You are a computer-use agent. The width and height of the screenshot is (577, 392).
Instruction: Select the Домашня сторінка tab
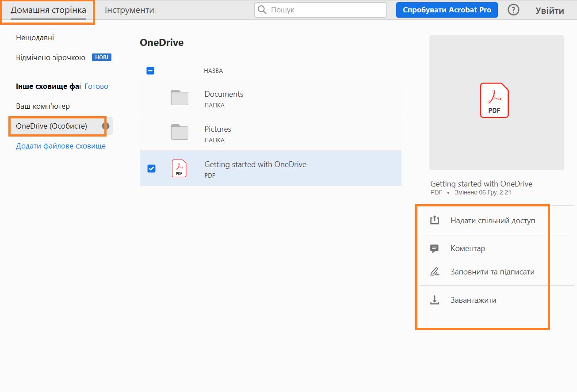(x=47, y=9)
